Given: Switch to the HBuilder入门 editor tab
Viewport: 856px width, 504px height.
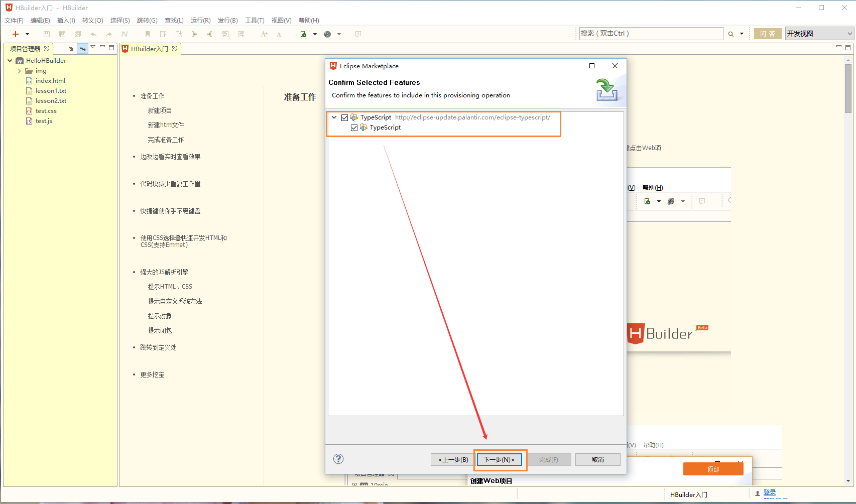Looking at the screenshot, I should pyautogui.click(x=149, y=49).
